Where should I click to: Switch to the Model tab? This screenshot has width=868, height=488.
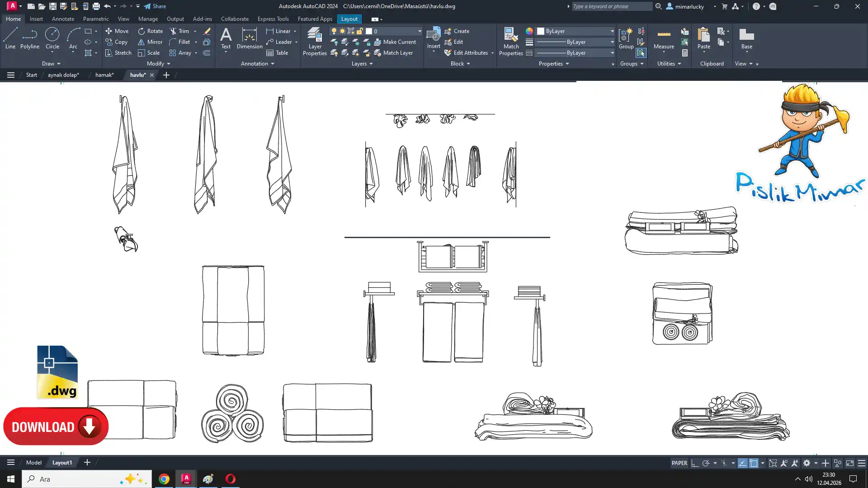pyautogui.click(x=34, y=463)
